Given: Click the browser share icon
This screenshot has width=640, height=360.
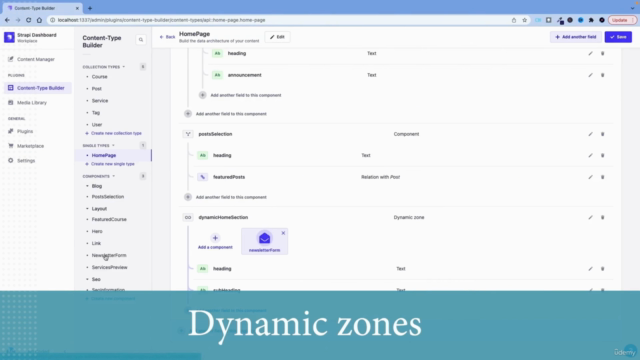Looking at the screenshot, I should (x=514, y=20).
